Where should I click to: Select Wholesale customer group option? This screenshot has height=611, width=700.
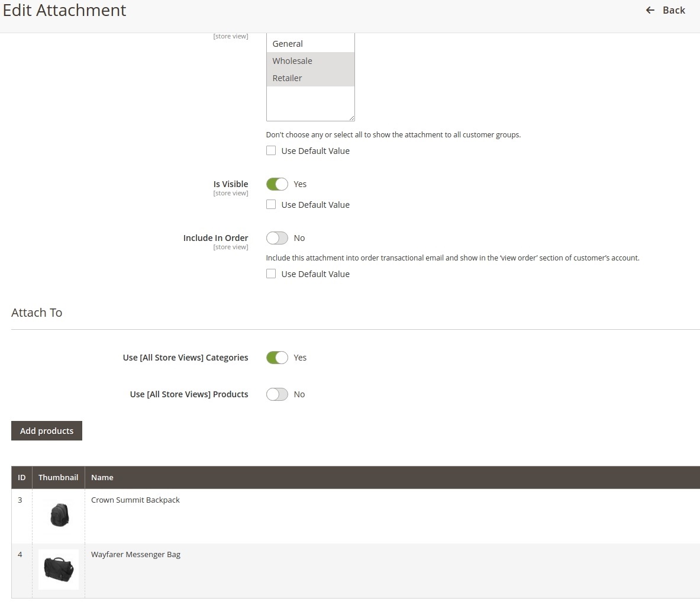292,61
